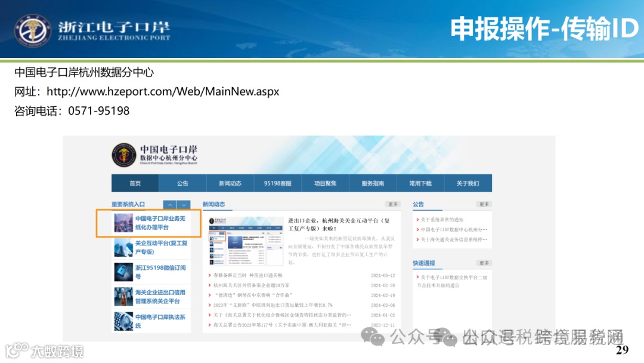Click the 公告 section heading in right column
Viewport: 644px width, 363px height.
(x=418, y=204)
